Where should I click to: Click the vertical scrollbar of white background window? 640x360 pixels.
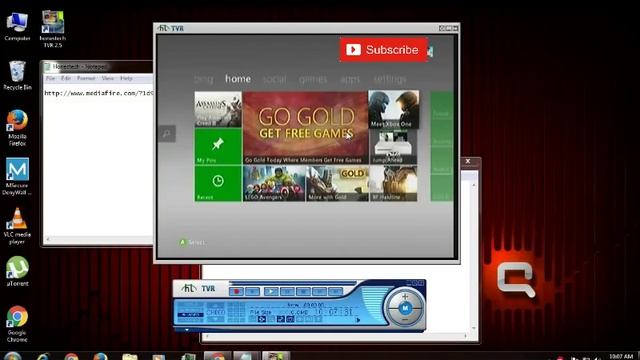click(x=474, y=256)
